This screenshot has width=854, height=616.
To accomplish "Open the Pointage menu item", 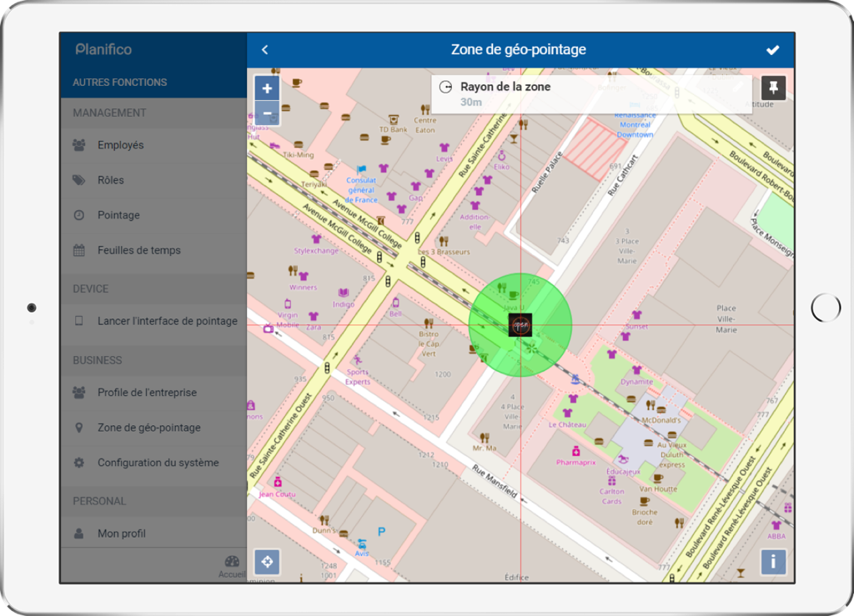I will tap(153, 215).
